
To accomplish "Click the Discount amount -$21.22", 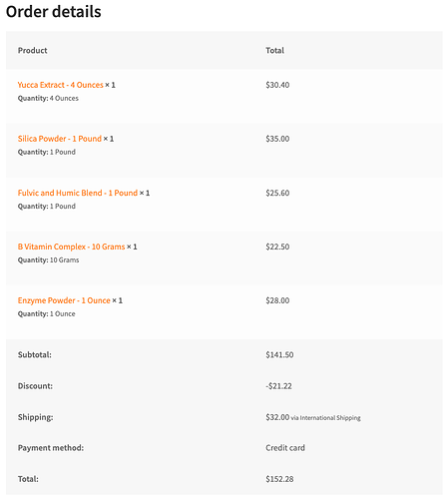I will point(278,386).
